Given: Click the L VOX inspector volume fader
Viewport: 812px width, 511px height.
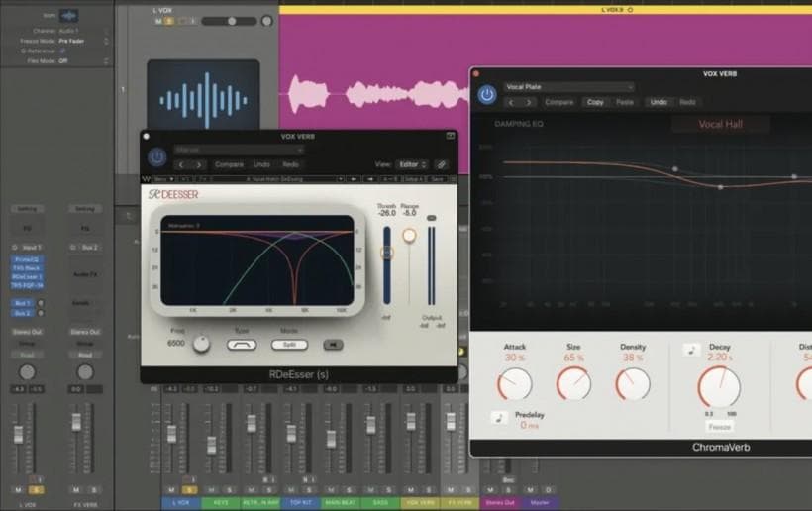Looking at the screenshot, I should click(18, 434).
